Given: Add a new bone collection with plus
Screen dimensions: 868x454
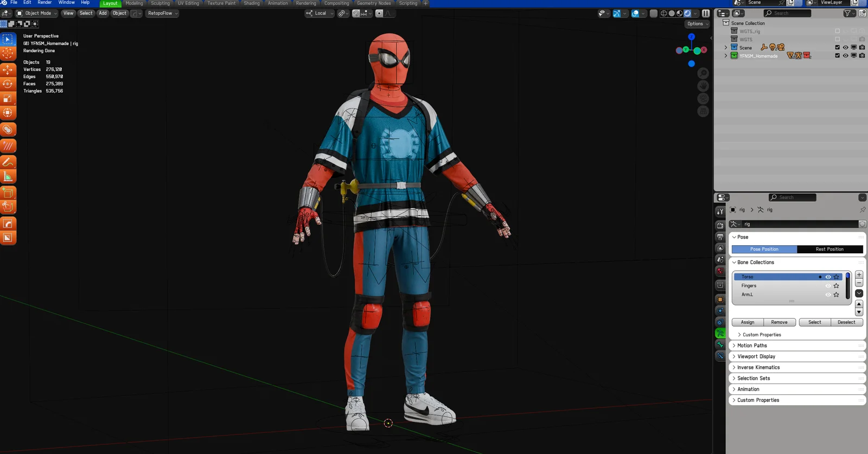Looking at the screenshot, I should (x=859, y=275).
